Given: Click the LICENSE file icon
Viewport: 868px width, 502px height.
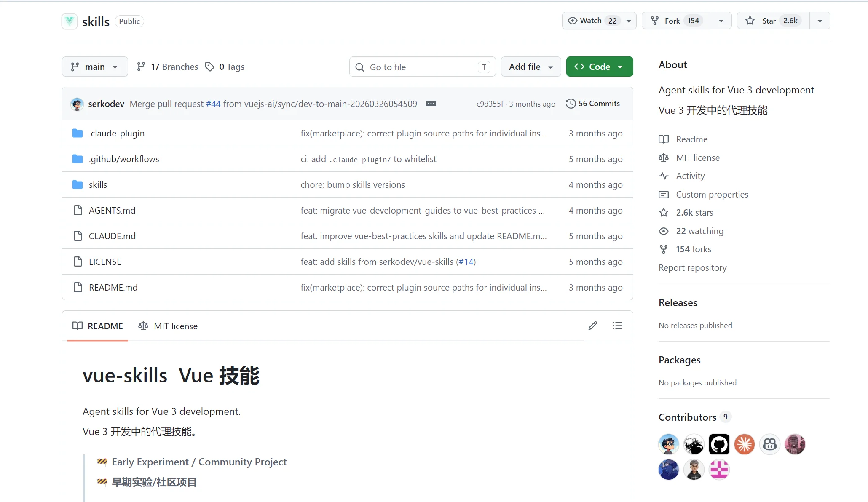Looking at the screenshot, I should (78, 262).
